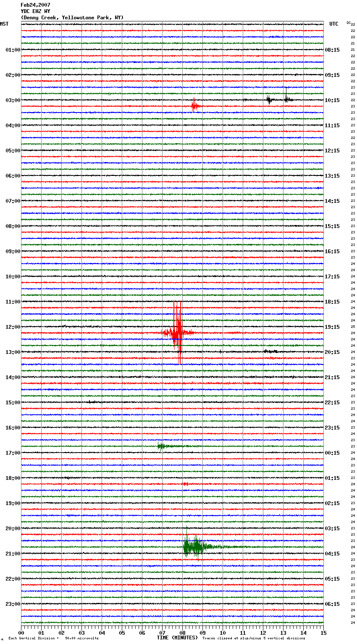Image resolution: width=357 pixels, height=644 pixels.
Task: Click the date header 'Feb24,2007'
Action: (35, 5)
